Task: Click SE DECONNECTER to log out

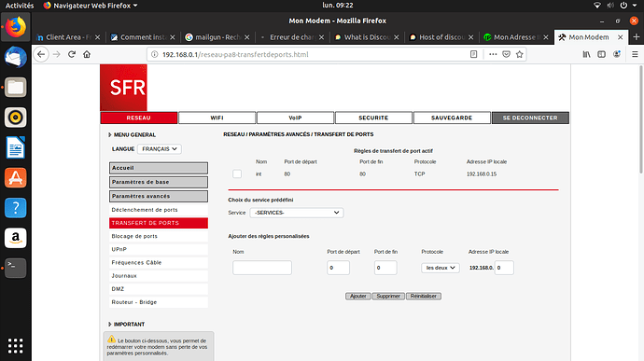Action: point(530,118)
